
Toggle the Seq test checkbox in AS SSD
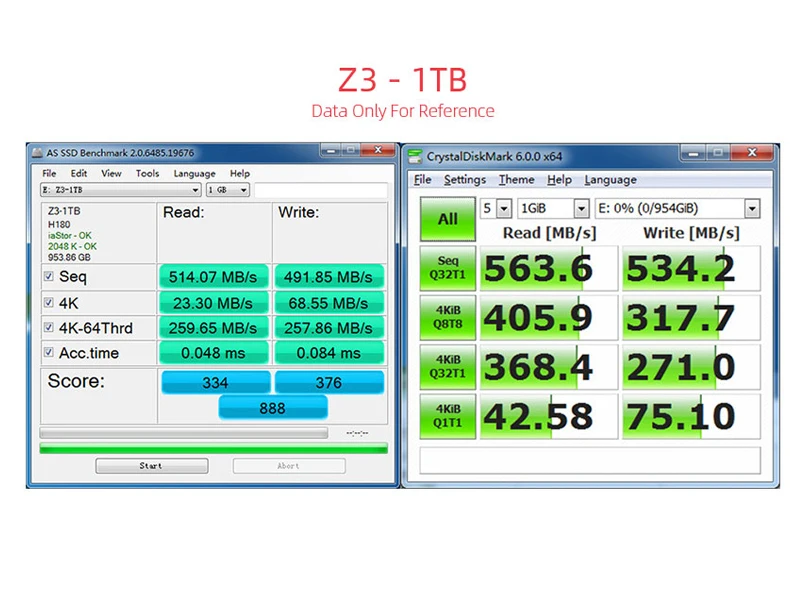[x=48, y=276]
